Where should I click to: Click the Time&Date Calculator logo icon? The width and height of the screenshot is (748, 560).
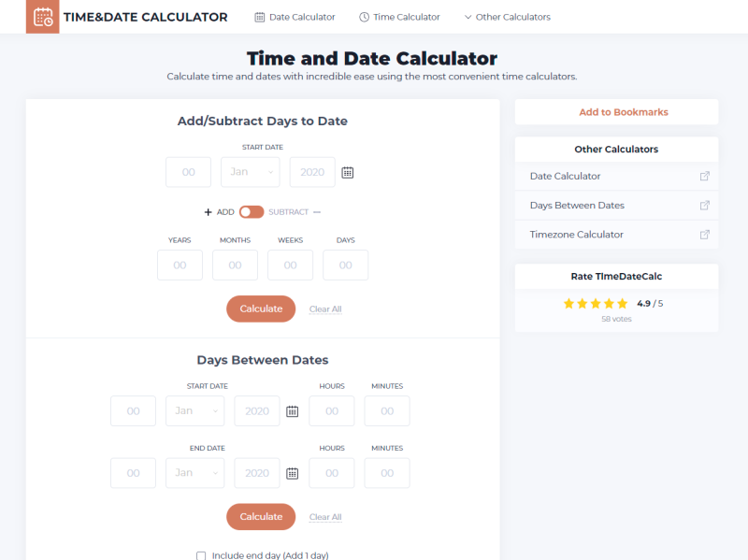click(x=42, y=17)
